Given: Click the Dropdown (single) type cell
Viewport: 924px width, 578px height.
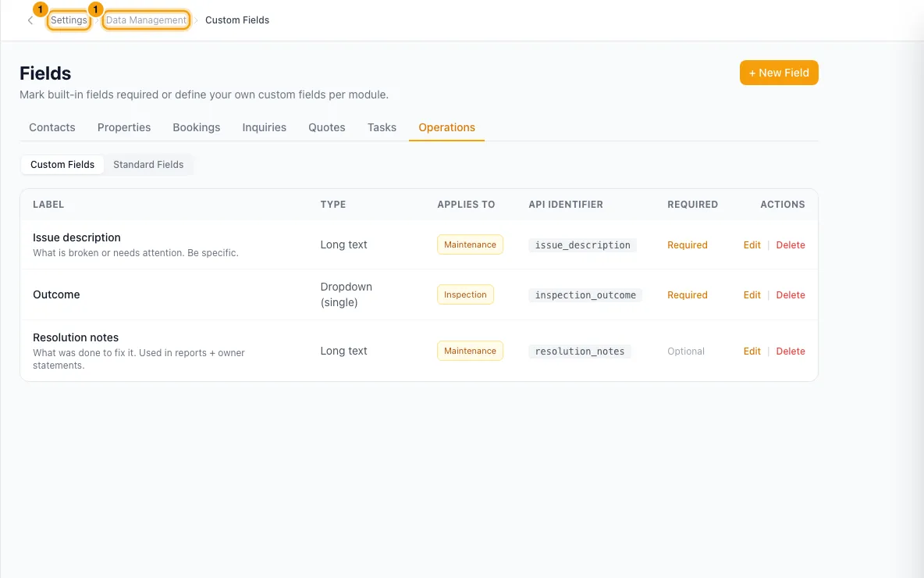Looking at the screenshot, I should (346, 294).
